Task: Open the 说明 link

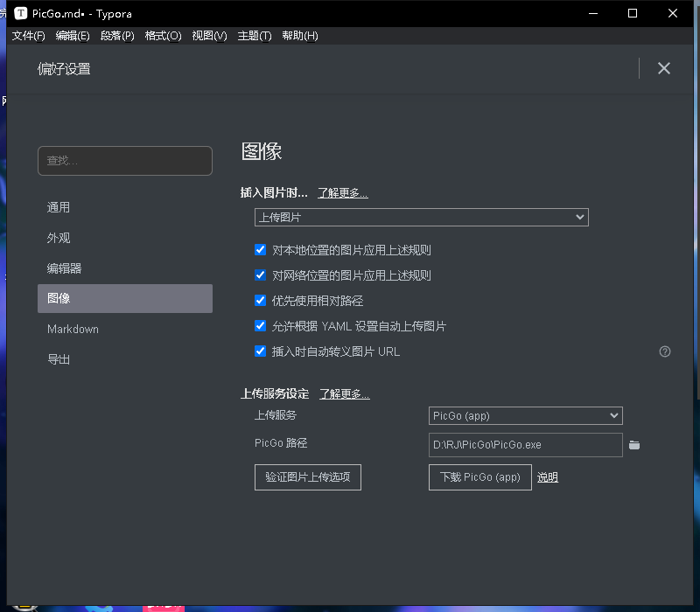Action: (x=547, y=477)
